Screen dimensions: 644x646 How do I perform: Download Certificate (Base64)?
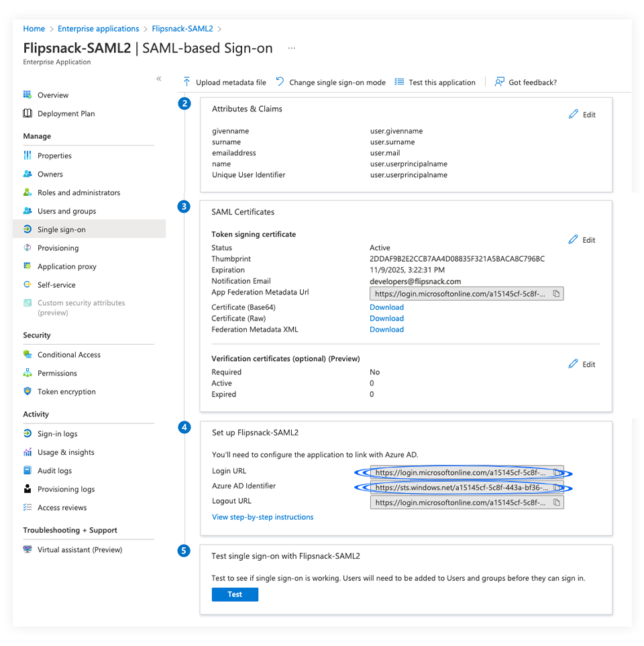[x=386, y=307]
